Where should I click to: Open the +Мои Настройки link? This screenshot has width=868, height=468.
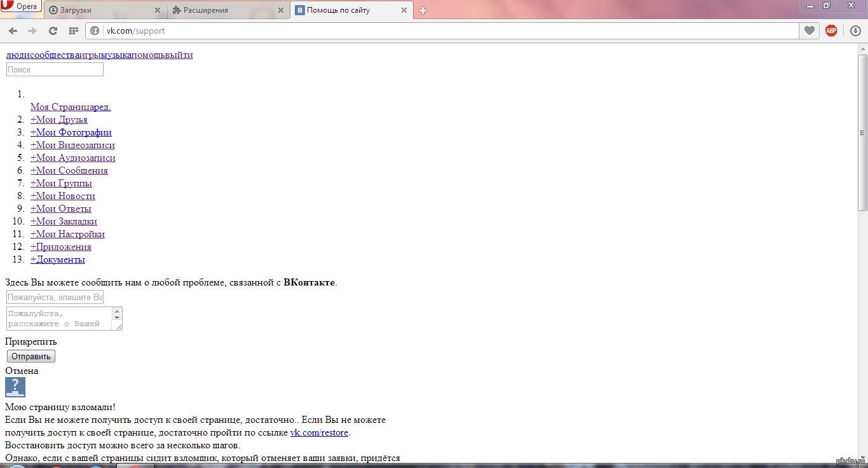click(x=67, y=234)
